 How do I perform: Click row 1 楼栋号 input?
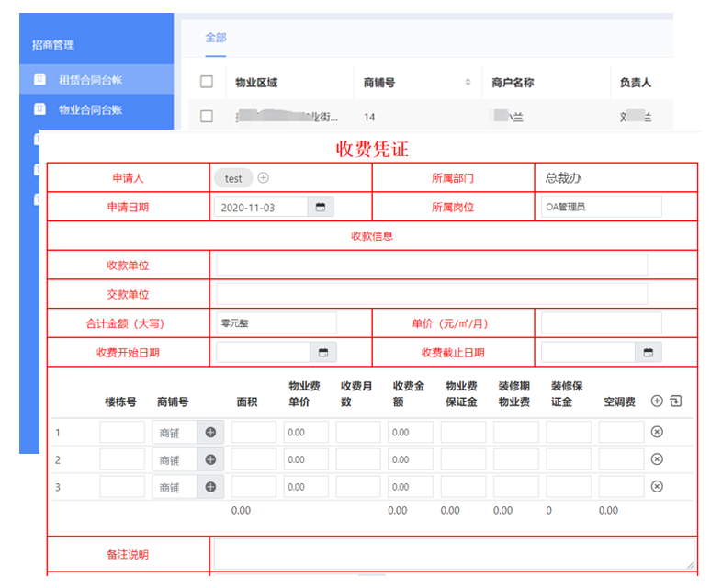point(122,432)
